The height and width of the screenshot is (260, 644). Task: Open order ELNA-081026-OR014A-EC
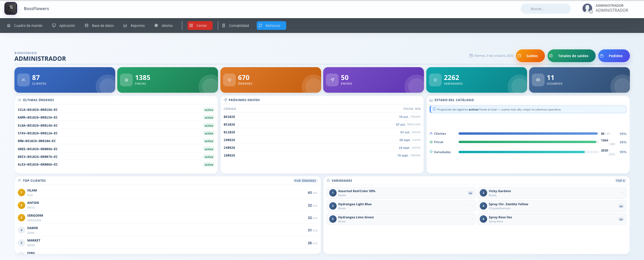38,126
